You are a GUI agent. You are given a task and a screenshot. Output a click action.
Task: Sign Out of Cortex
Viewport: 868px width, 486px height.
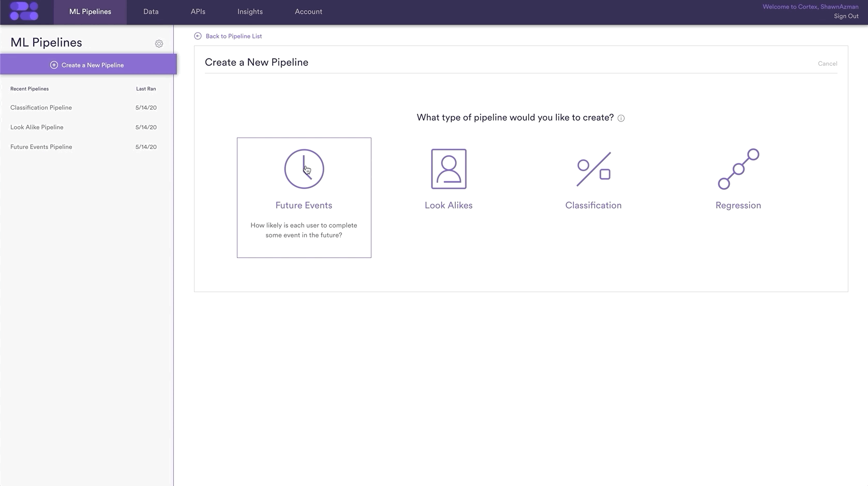pos(846,17)
